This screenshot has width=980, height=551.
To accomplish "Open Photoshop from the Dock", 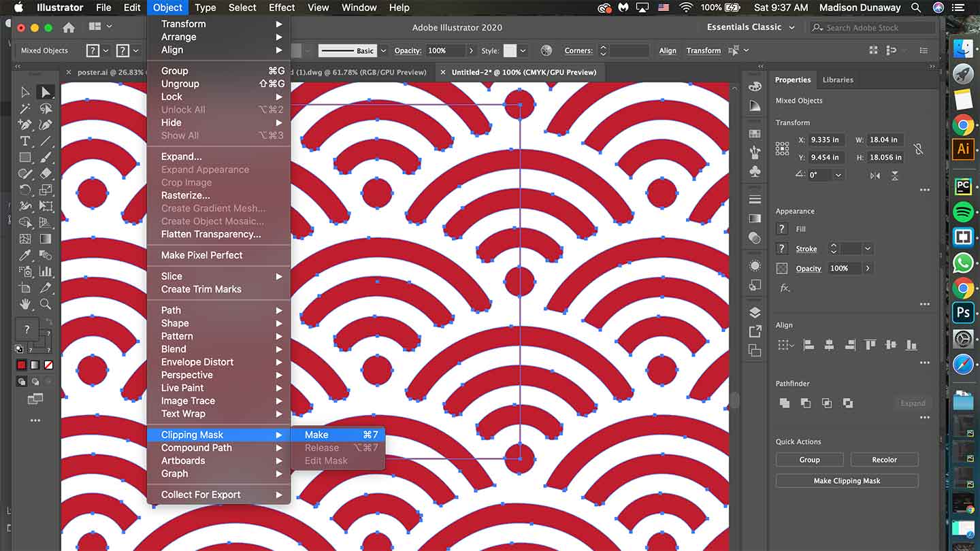I will (963, 312).
